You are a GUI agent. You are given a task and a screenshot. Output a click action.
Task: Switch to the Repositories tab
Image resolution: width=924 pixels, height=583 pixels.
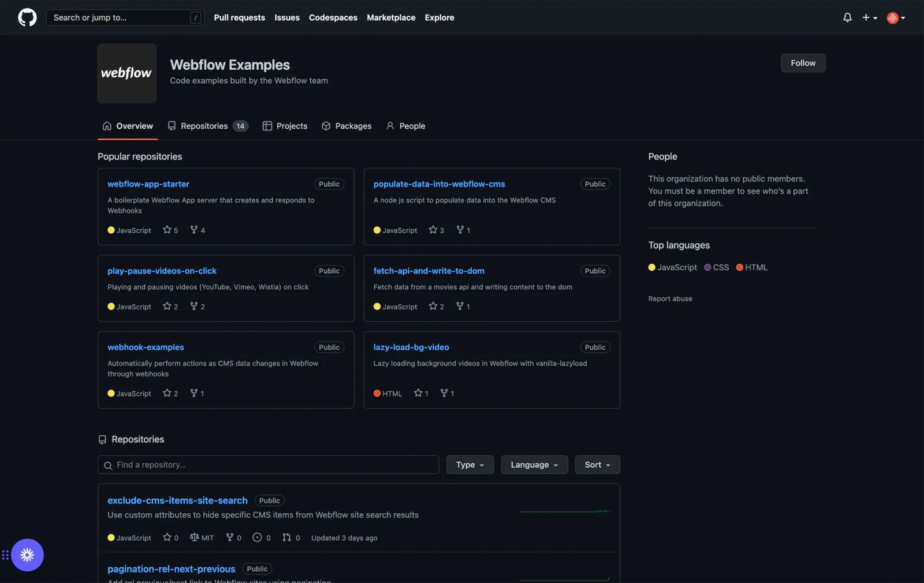pos(208,126)
